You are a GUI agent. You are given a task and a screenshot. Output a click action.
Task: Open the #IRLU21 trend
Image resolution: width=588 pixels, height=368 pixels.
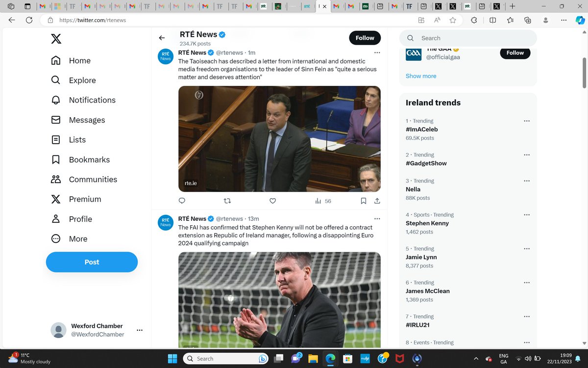point(418,325)
